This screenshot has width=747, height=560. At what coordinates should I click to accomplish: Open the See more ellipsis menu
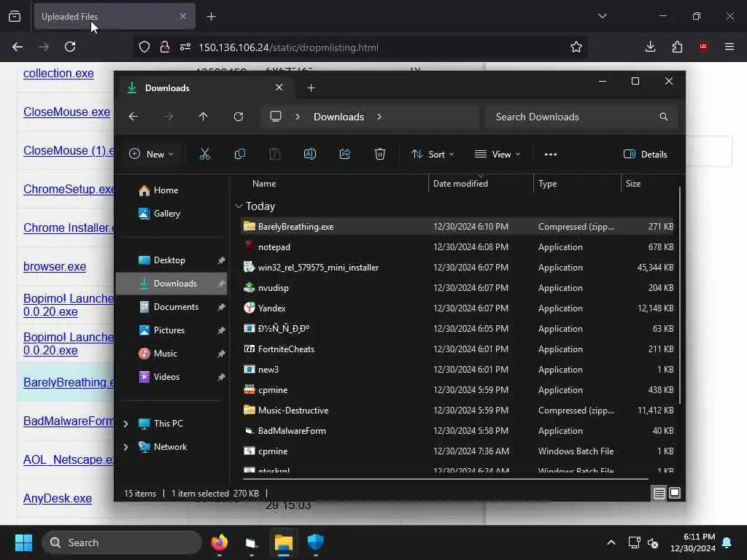(551, 155)
